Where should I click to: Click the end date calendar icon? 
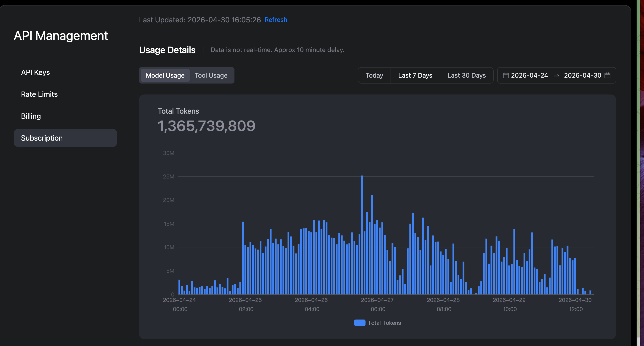click(607, 75)
